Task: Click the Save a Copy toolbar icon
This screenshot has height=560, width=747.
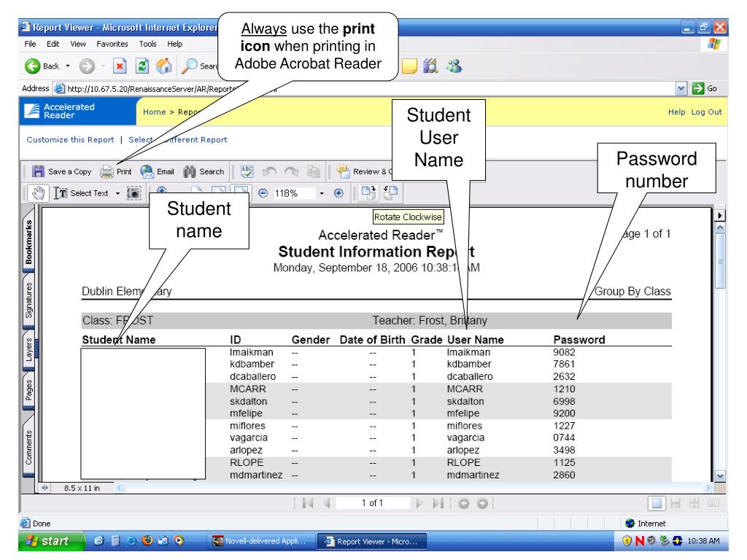Action: click(x=38, y=171)
